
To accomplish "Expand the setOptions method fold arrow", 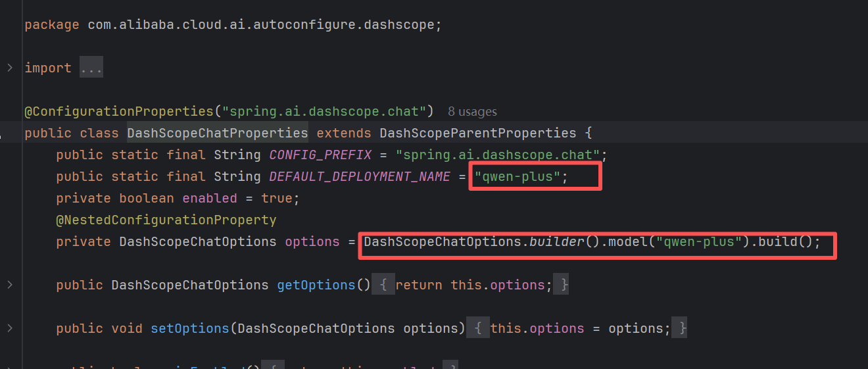I will 9,328.
